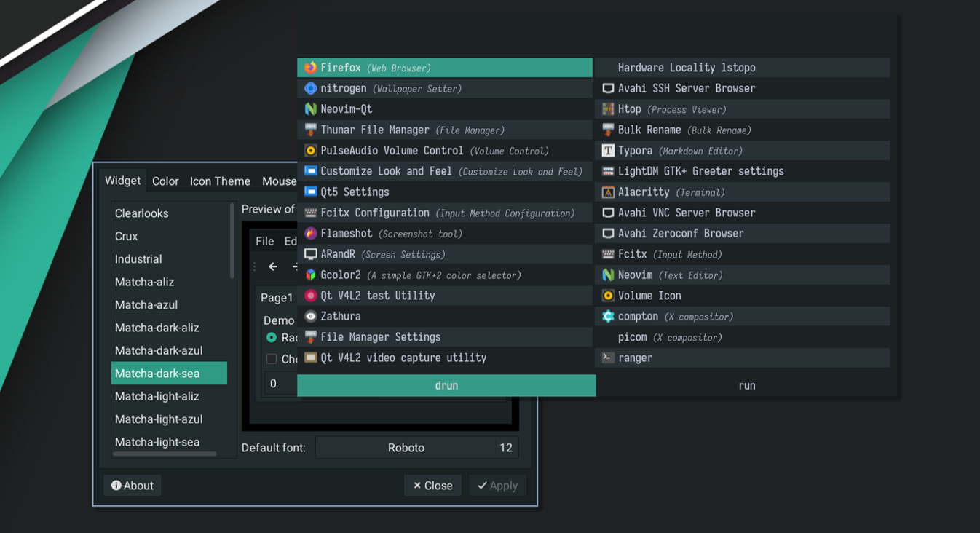Select the Matcha-light-aliz theme
This screenshot has height=533, width=980.
tap(169, 396)
